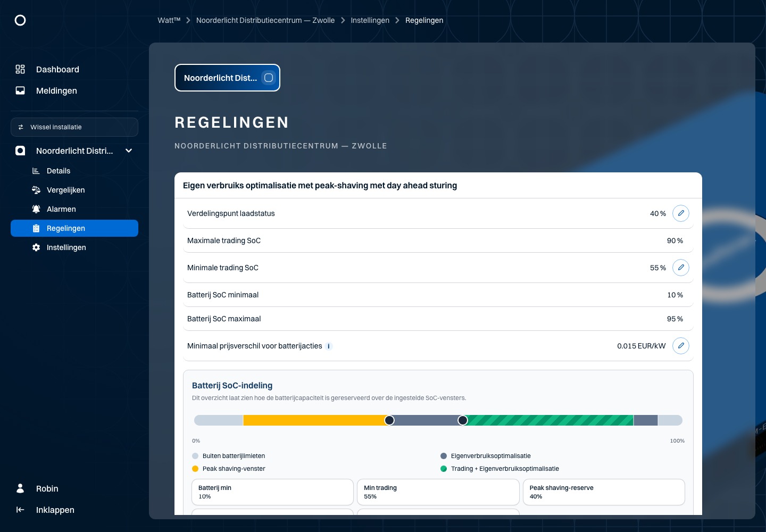Click the Alarmen bell icon
The width and height of the screenshot is (766, 532).
[x=36, y=209]
